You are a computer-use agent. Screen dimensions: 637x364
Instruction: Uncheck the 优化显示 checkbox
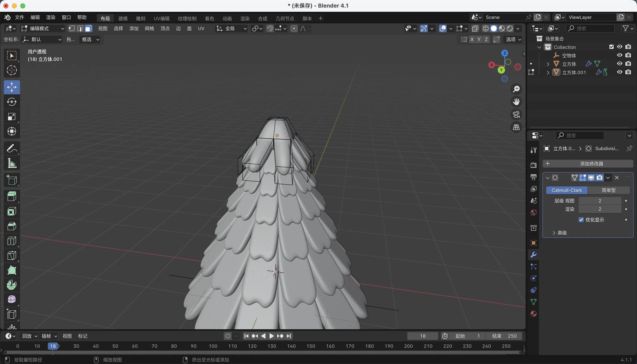(x=581, y=220)
